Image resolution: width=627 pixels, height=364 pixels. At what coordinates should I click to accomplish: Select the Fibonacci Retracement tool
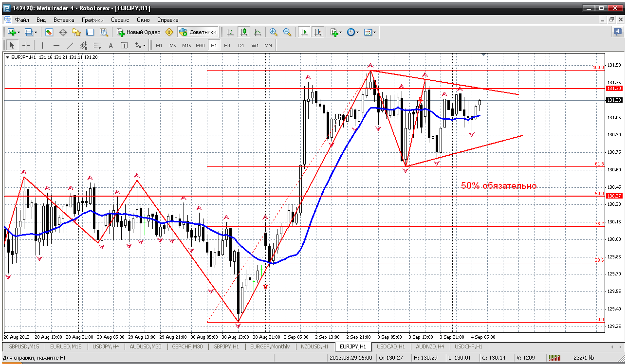[x=97, y=45]
